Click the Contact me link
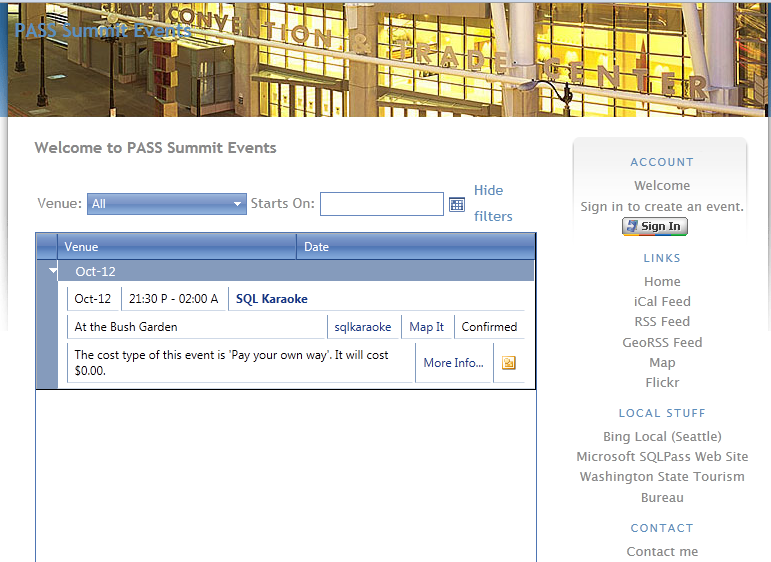This screenshot has height=562, width=771. pyautogui.click(x=662, y=552)
